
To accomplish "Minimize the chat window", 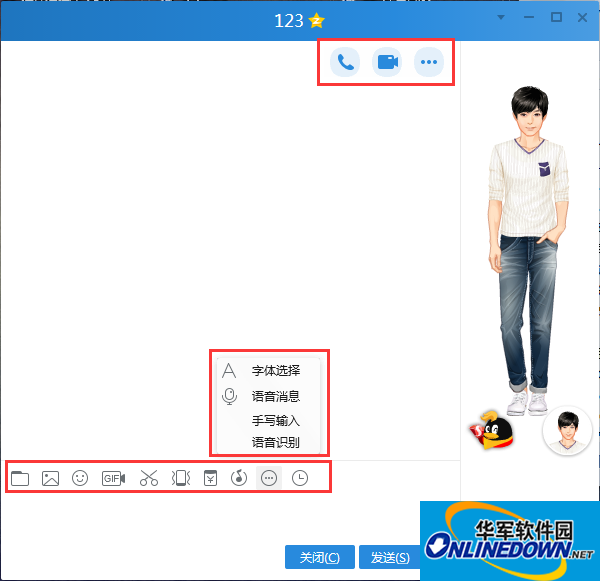I will click(x=529, y=17).
